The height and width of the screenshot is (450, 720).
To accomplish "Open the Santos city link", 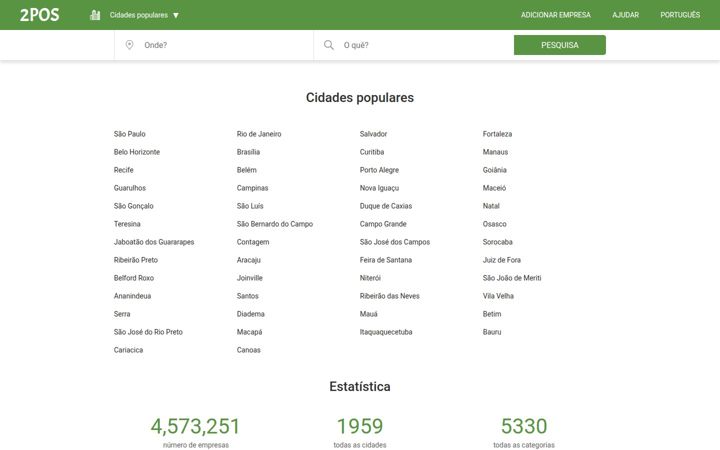I will 248,296.
